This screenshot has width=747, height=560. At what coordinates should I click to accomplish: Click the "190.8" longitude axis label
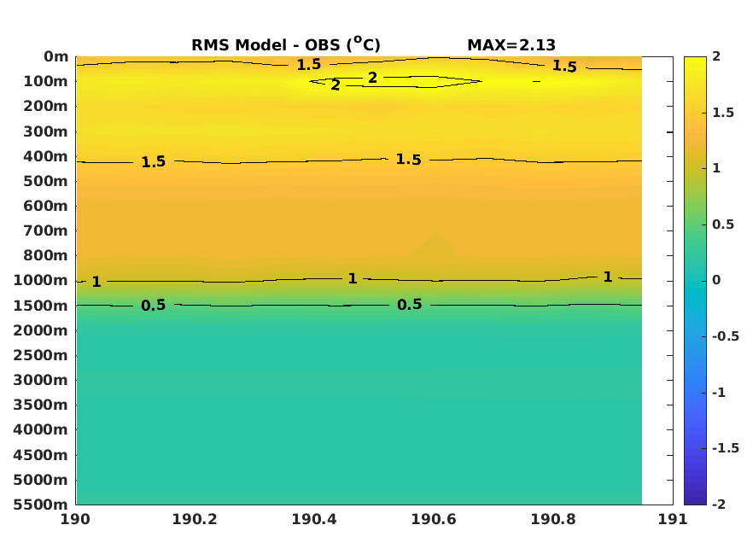click(553, 519)
